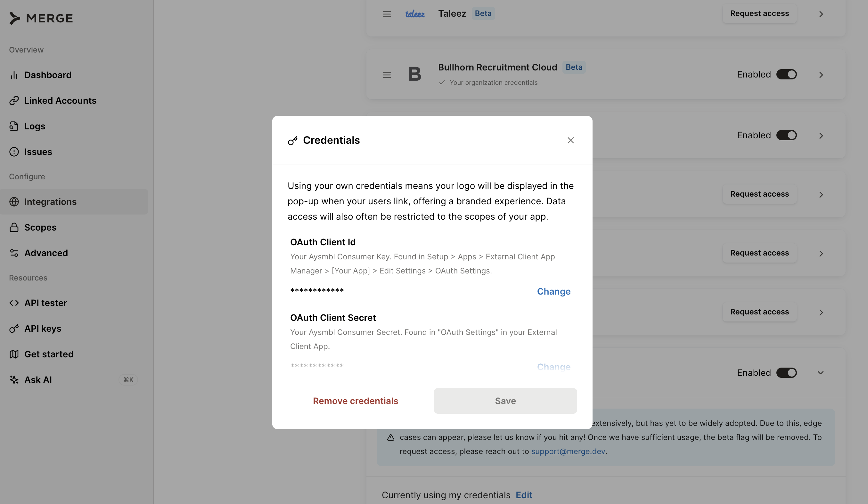Click the Ask AI sparkle icon
The width and height of the screenshot is (868, 504).
(14, 380)
